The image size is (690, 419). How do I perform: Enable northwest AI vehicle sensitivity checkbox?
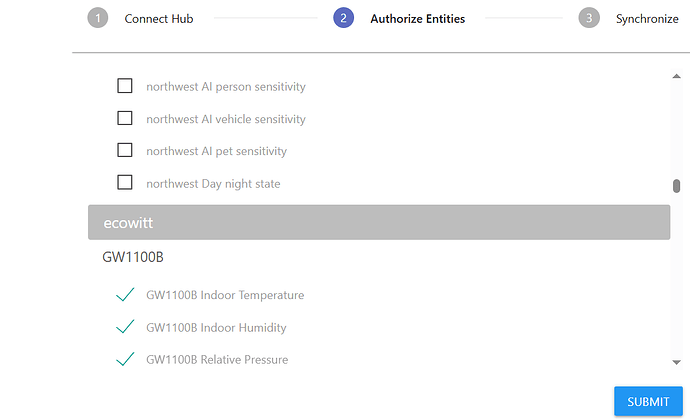[125, 118]
